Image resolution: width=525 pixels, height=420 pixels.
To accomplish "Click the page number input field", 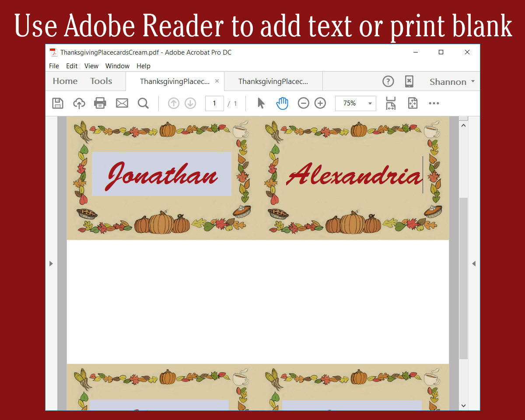I will (x=214, y=103).
